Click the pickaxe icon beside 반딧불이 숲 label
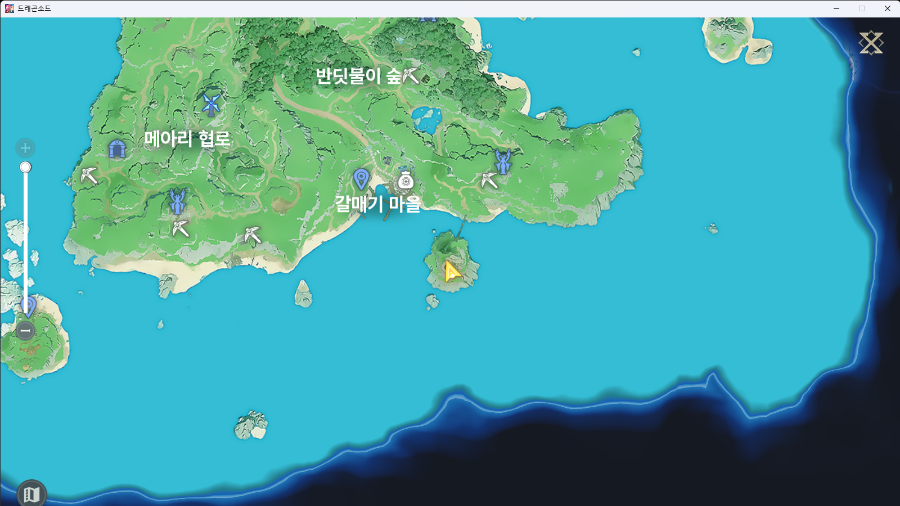Screen dimensions: 900x506 pyautogui.click(x=410, y=76)
